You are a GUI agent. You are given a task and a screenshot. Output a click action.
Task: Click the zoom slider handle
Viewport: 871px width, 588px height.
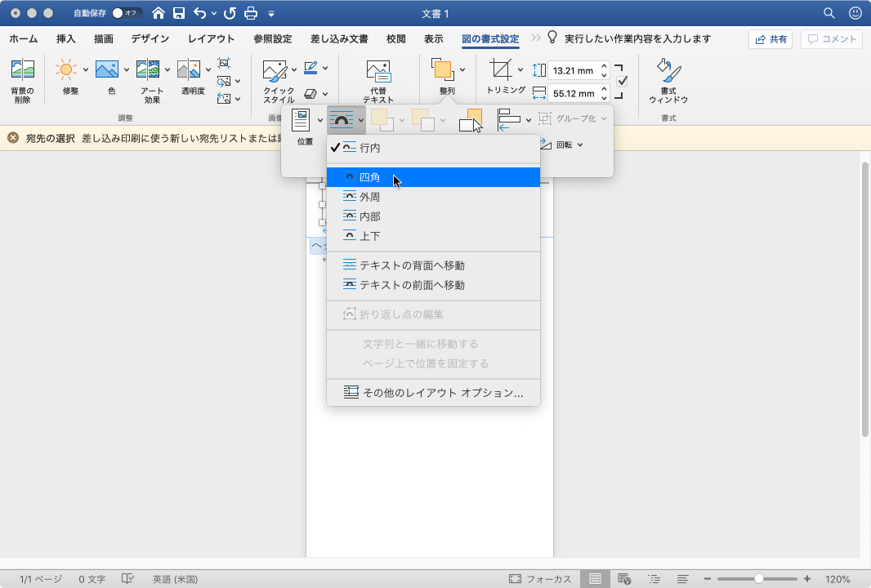pyautogui.click(x=758, y=578)
